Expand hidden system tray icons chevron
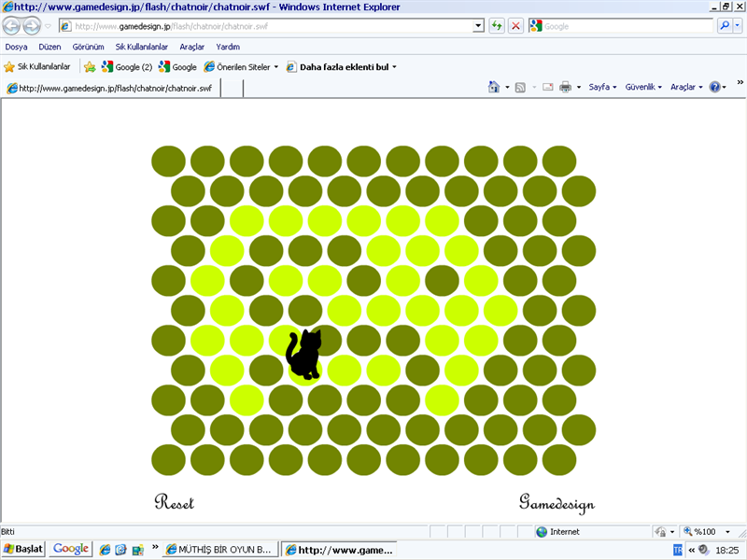Screen dimensions: 747x560 coord(691,550)
